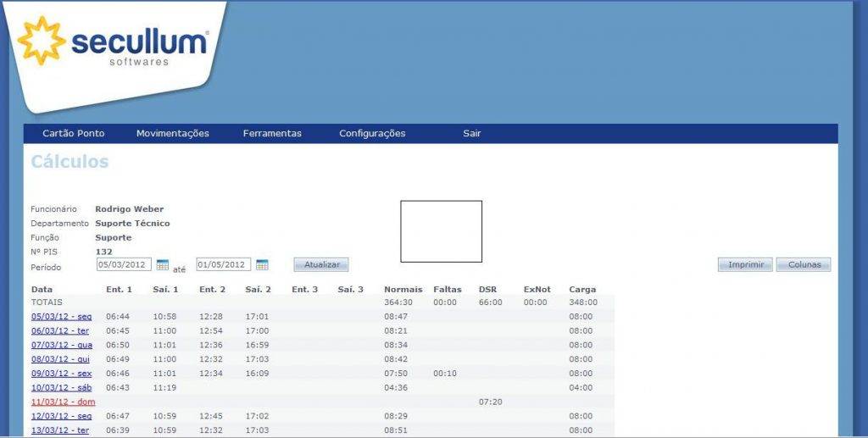This screenshot has height=438, width=868.
Task: Open calendar picker for start date 05/03/2012
Action: pos(162,265)
